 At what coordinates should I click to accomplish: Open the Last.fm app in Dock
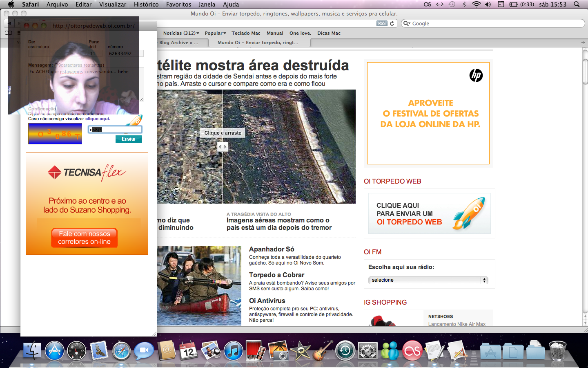tap(412, 350)
